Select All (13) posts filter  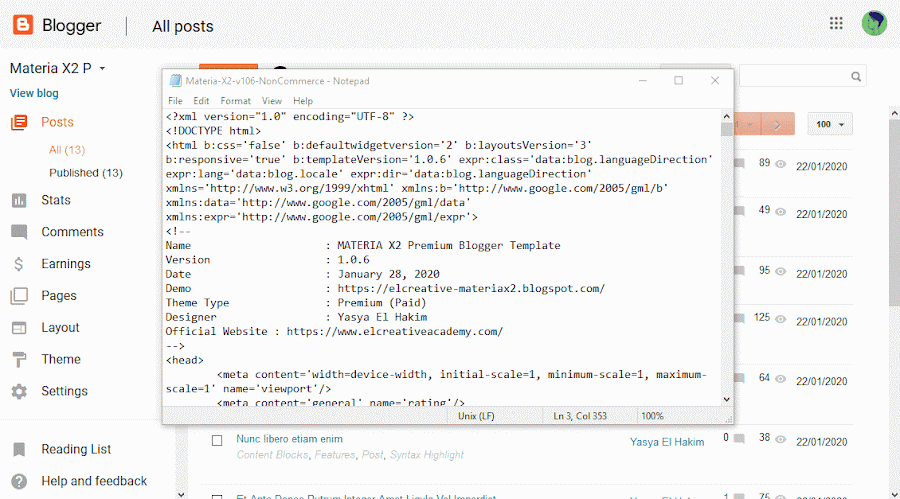(67, 150)
